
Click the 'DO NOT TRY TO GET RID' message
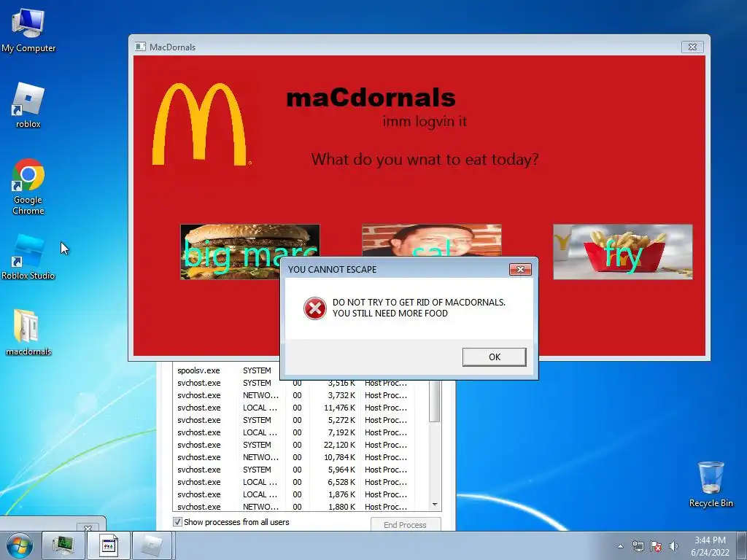(419, 308)
